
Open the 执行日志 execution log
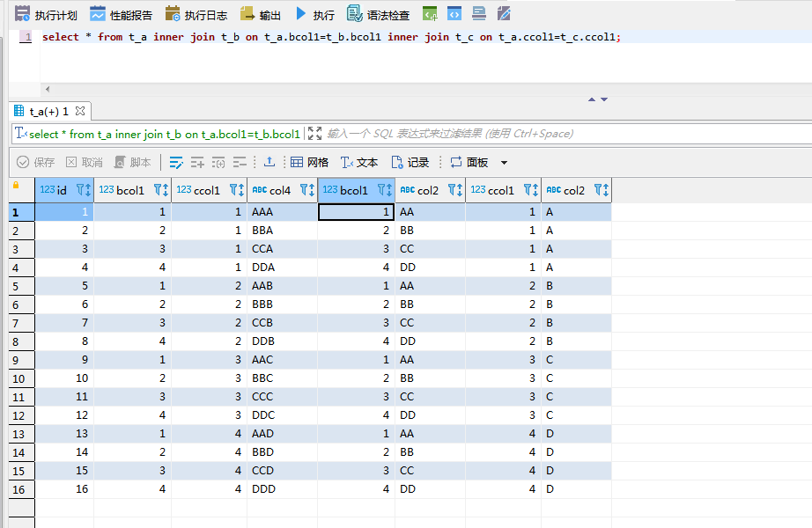point(196,14)
